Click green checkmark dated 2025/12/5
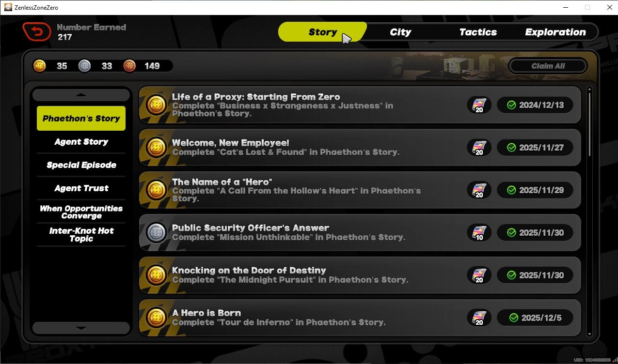This screenshot has height=364, width=618. pos(513,318)
